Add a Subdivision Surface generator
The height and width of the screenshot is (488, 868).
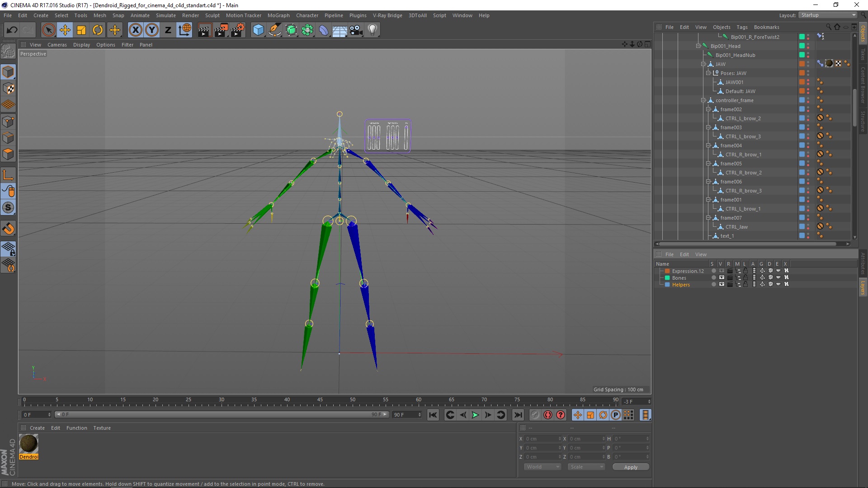[x=291, y=30]
